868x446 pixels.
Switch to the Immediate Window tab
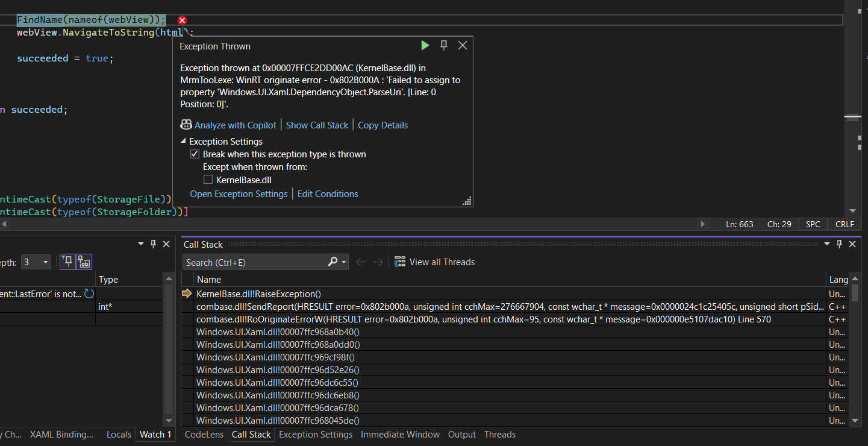coord(400,435)
